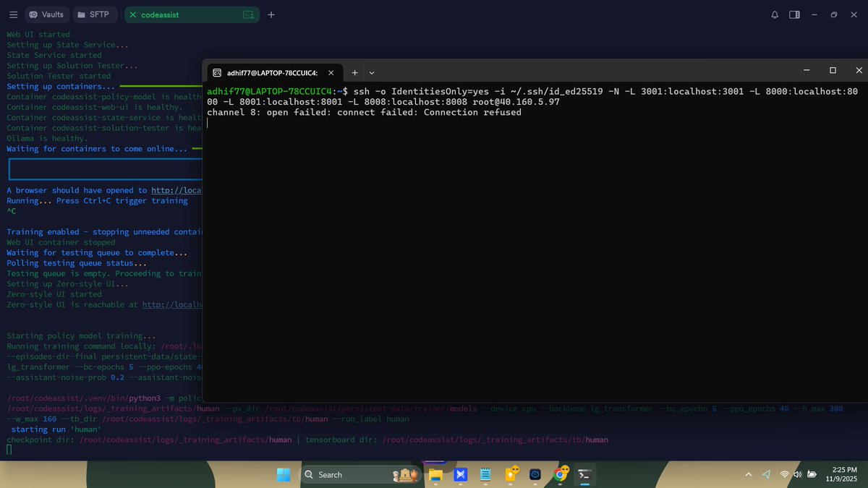Viewport: 868px width, 488px height.
Task: Open a new tab in Windows Terminal
Action: [355, 72]
